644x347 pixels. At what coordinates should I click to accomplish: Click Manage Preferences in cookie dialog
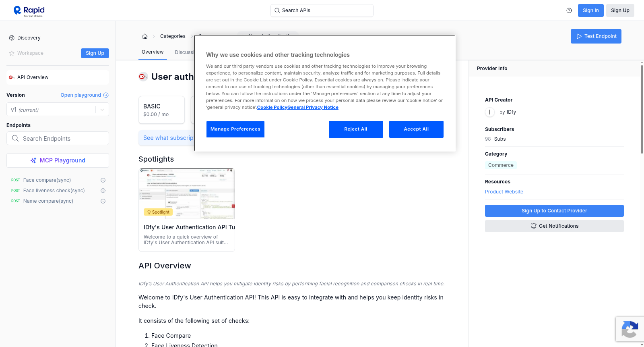235,129
